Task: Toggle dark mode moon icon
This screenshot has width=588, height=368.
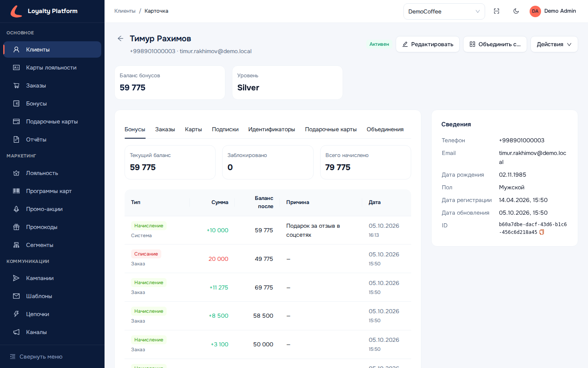Action: click(516, 11)
